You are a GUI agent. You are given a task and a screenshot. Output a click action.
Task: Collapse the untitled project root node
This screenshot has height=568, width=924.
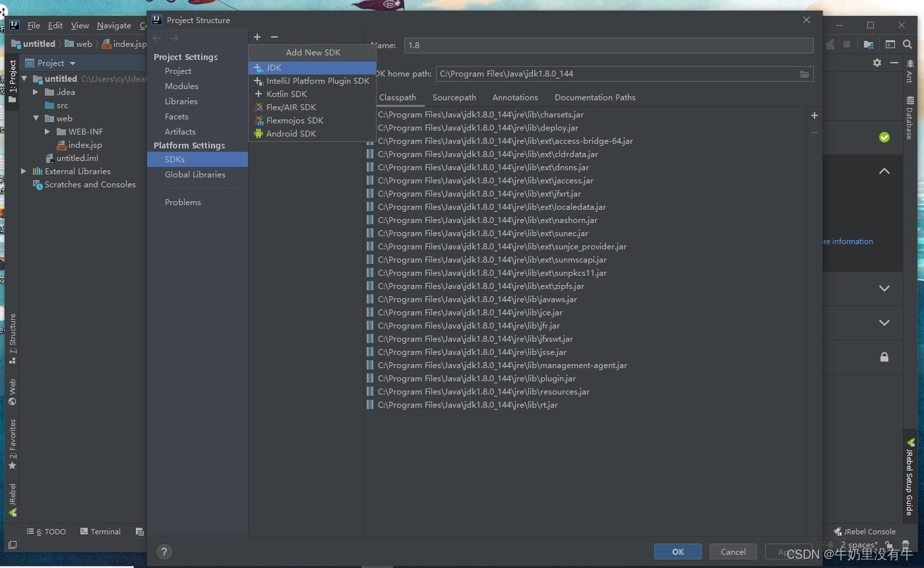click(24, 79)
